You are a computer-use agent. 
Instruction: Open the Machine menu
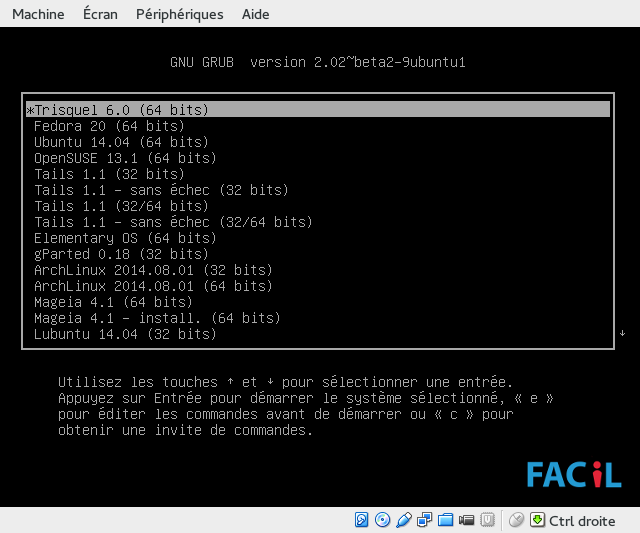point(38,14)
